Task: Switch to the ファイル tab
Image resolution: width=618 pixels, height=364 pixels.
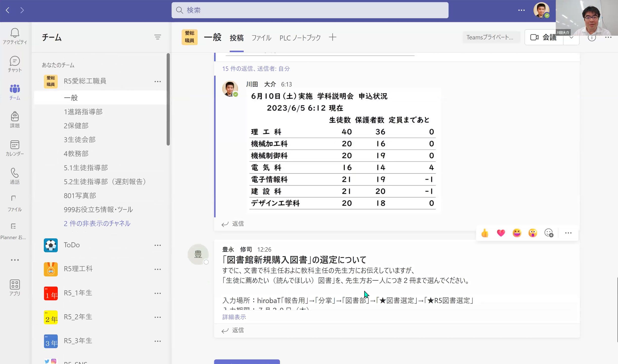Action: point(261,38)
